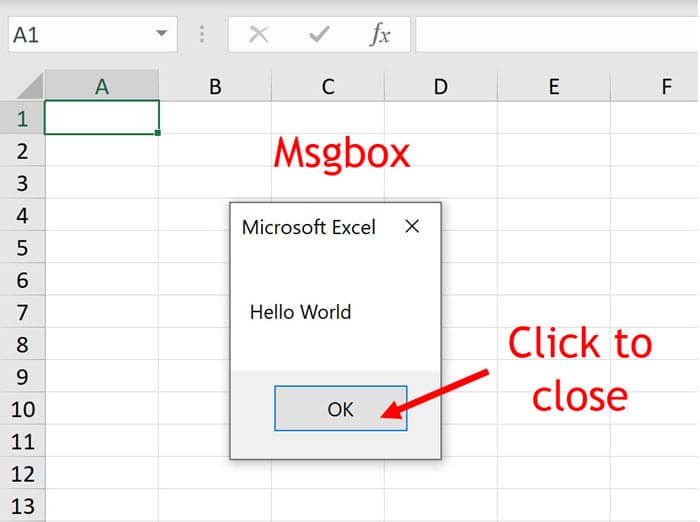Open the Name Box dropdown arrow

coord(162,33)
